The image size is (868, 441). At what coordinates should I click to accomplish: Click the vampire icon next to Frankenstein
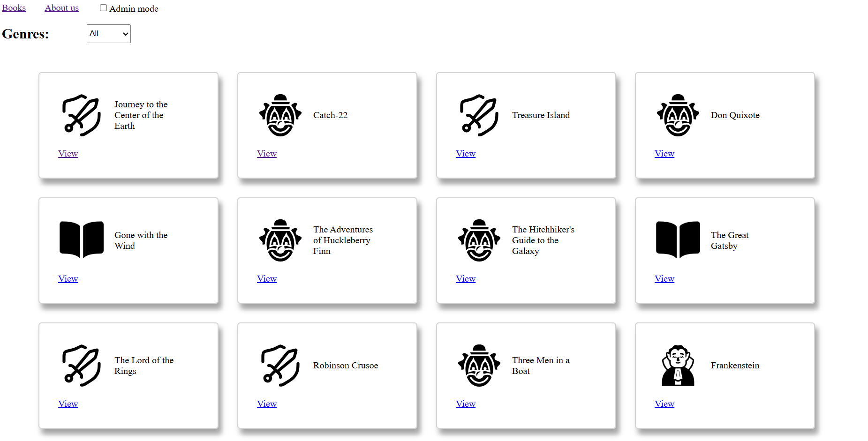678,366
